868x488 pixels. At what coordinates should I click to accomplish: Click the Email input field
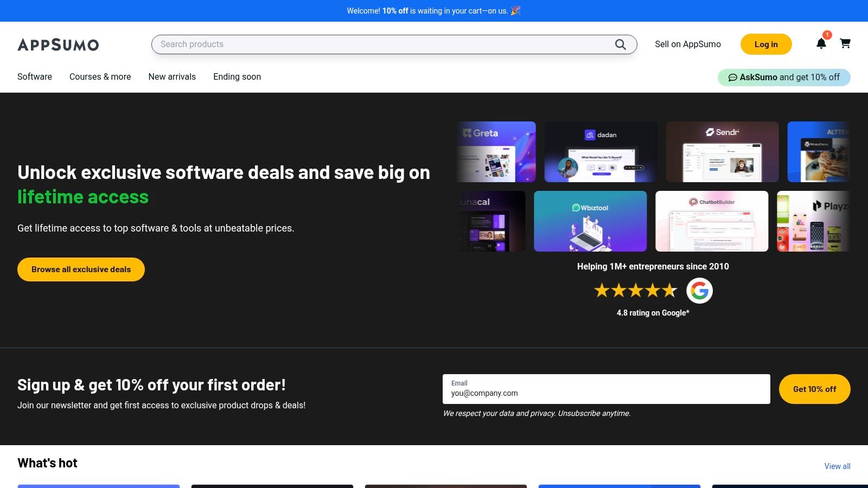tap(606, 389)
